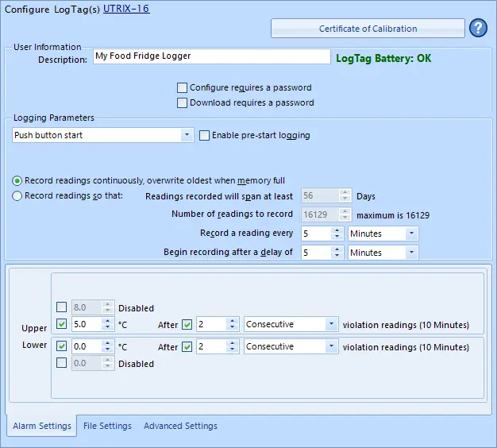Uncheck the 5.0 °C upper alarm checkbox
The image size is (497, 448).
point(62,324)
